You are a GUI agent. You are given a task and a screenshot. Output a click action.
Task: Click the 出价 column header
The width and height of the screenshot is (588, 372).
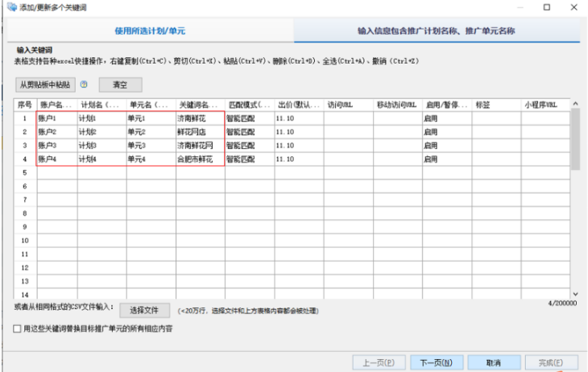[299, 105]
